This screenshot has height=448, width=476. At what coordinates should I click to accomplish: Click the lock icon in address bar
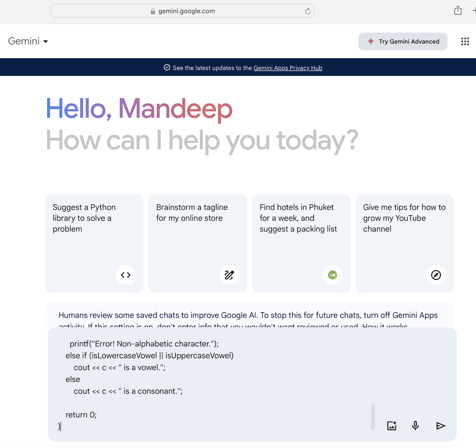point(153,11)
